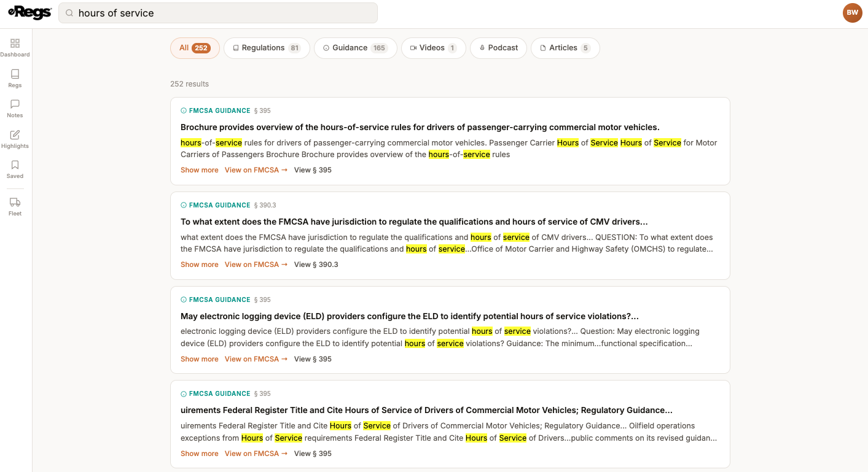
Task: Click the '252 results' count text
Action: coord(189,84)
